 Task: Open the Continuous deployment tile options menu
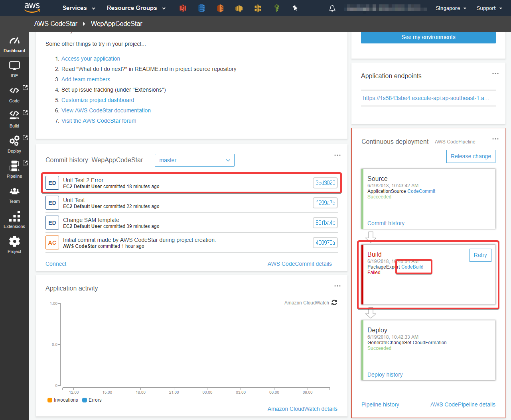click(x=495, y=139)
